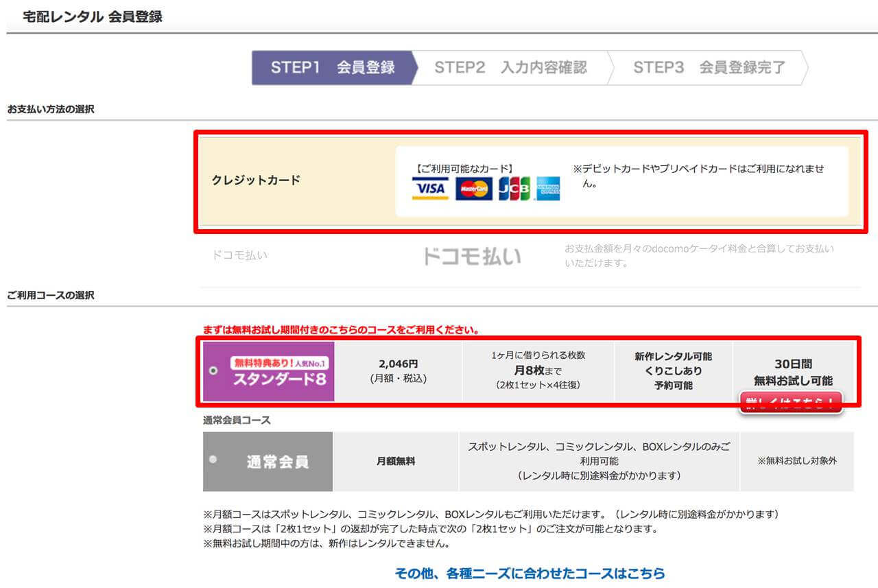The image size is (878, 588).
Task: Click the スポットレンタル、コミックレンタル description cell
Action: point(600,462)
